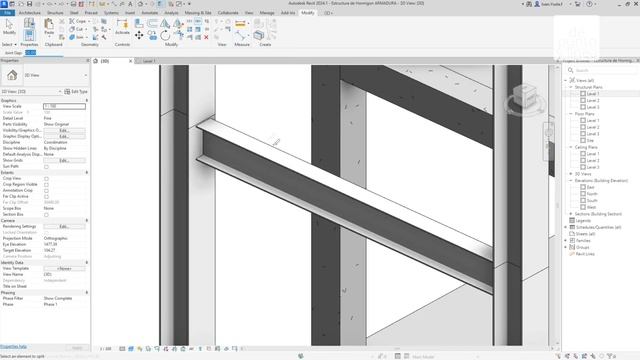Open the 3D View type selector dropdown
Viewport: 640px width, 360px height.
pos(86,75)
